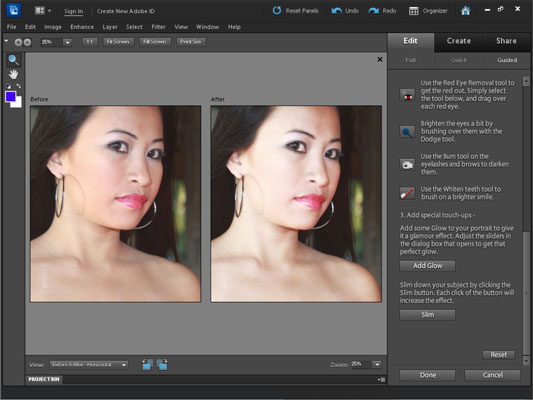Click the zoom out minus icon
Screen dimensions: 533x400
point(27,42)
